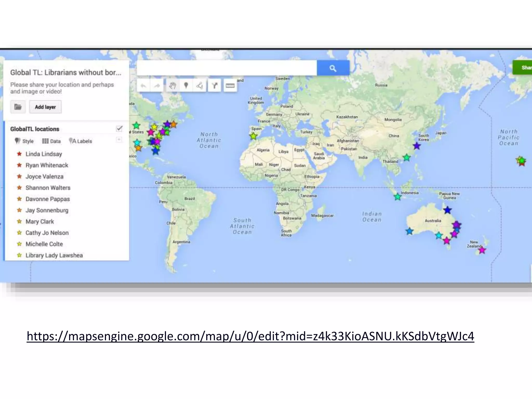The image size is (532, 399).
Task: Open the Style option of the layer
Action: (x=24, y=141)
